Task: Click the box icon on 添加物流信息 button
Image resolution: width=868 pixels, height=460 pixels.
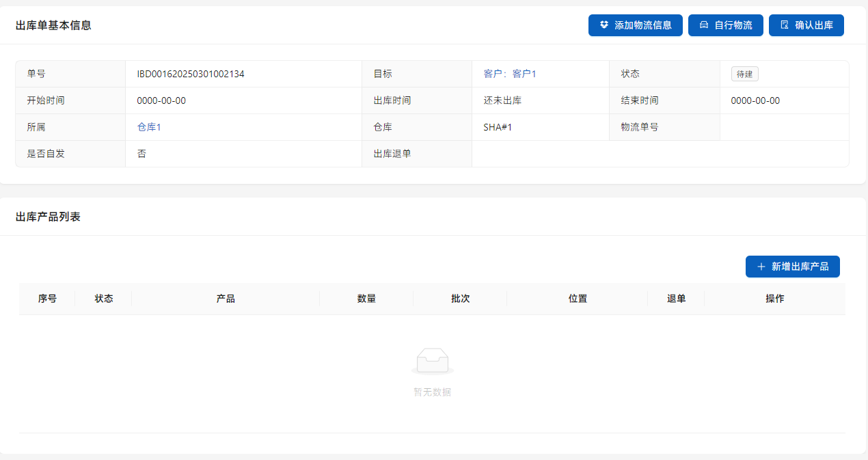Action: (604, 25)
